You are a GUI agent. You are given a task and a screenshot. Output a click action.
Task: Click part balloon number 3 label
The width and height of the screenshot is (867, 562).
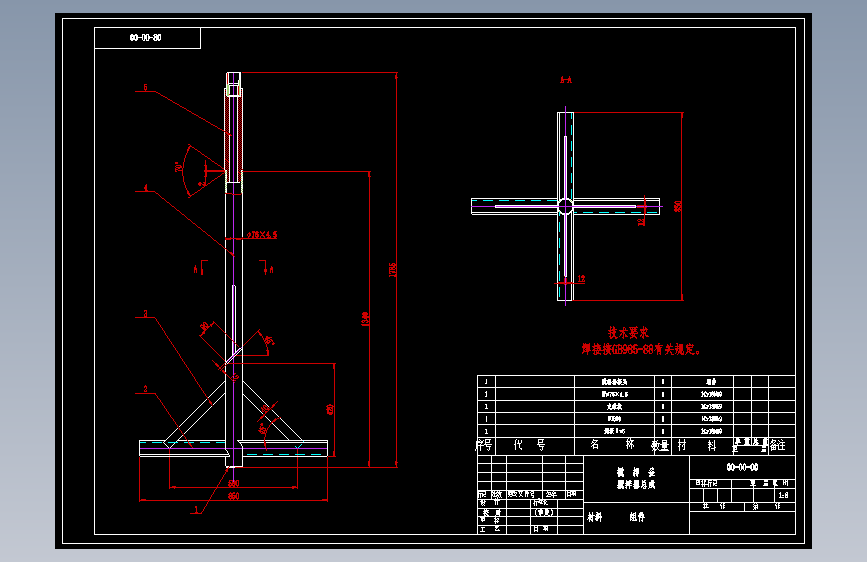tap(145, 314)
